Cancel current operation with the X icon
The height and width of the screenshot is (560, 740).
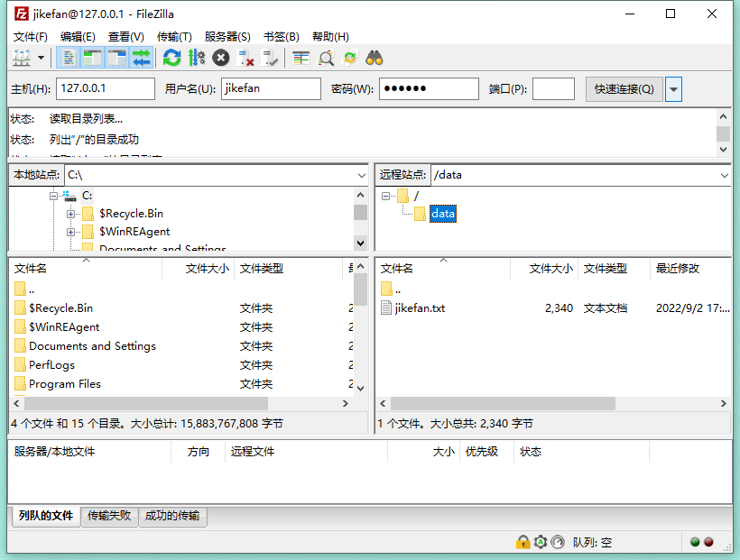pos(221,58)
